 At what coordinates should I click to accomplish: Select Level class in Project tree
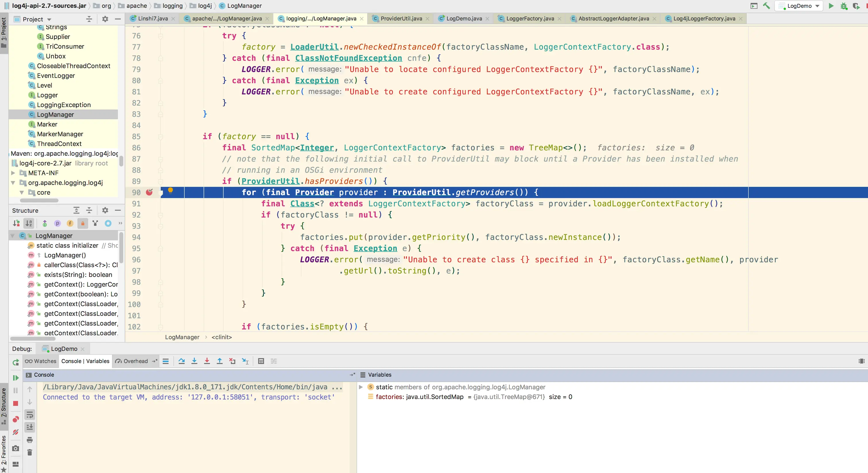[x=44, y=85]
